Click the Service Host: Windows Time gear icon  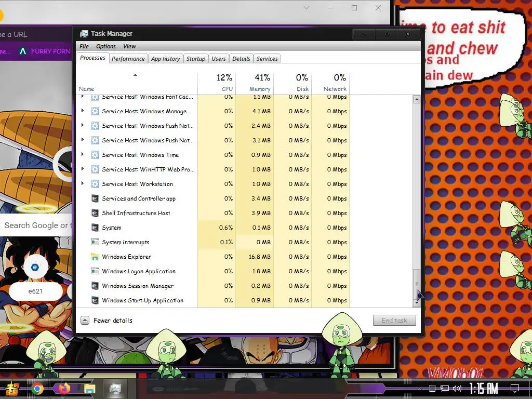tap(95, 155)
